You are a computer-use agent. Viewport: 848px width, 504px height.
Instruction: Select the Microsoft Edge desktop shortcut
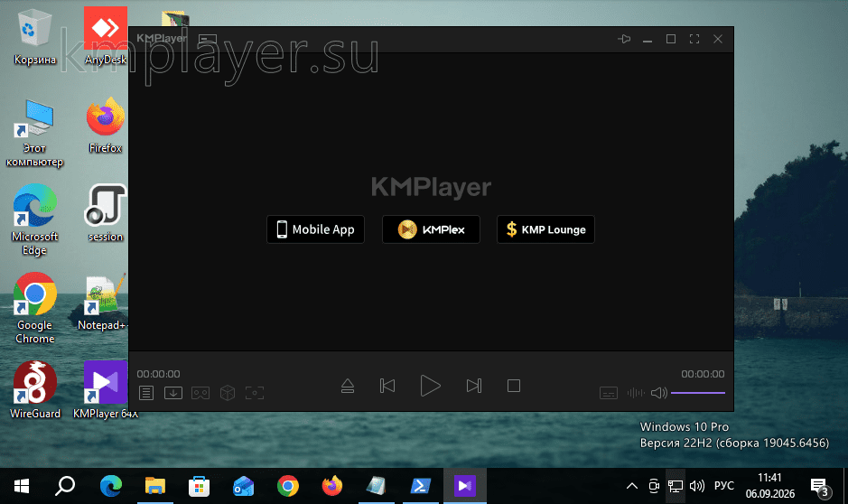(34, 219)
